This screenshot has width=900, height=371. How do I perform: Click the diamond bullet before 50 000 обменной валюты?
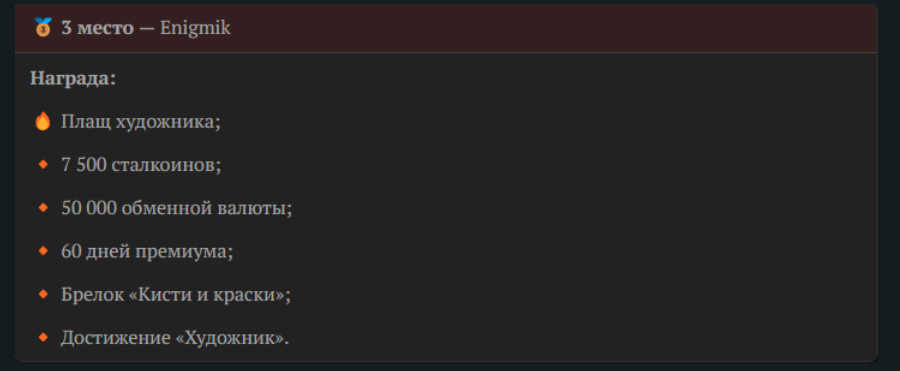pos(43,208)
